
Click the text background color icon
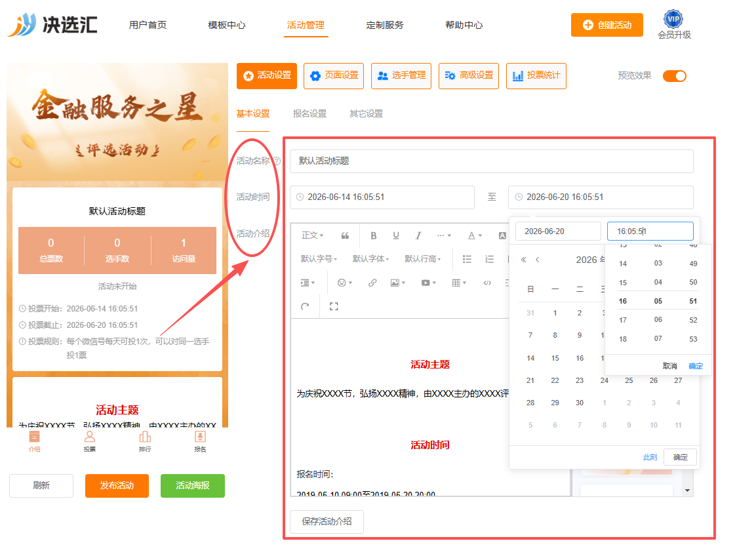[502, 235]
